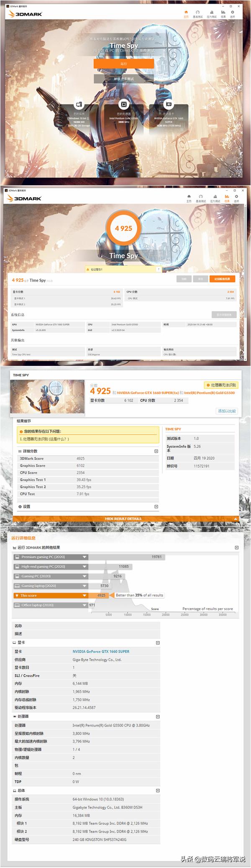
Task: Click the orange 比较在线结果 button
Action: [222, 279]
